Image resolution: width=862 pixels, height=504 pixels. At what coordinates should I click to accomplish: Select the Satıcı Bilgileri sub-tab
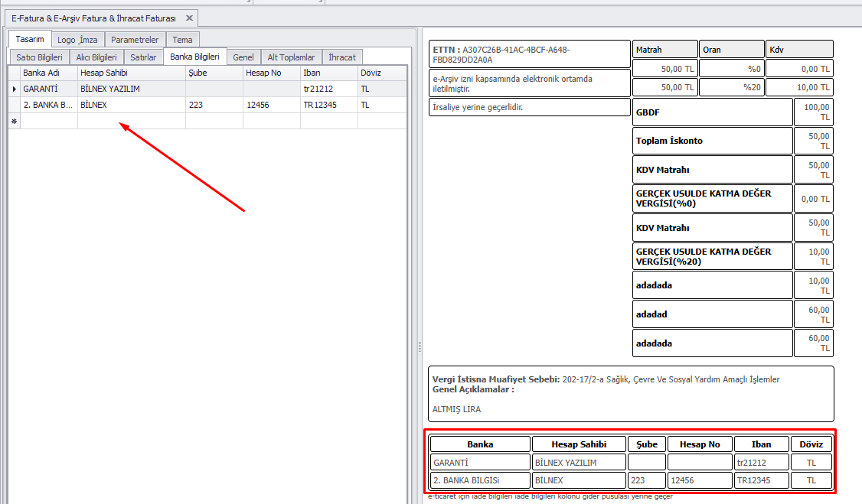coord(38,57)
